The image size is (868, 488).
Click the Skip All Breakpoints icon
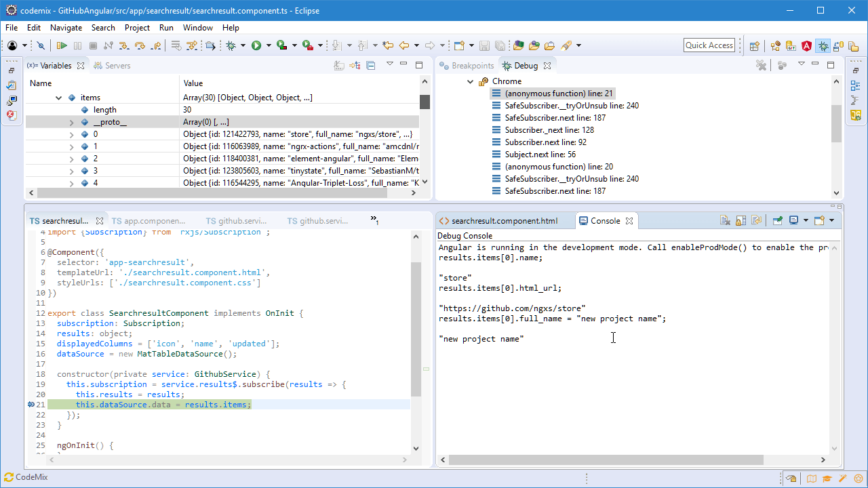(x=41, y=45)
